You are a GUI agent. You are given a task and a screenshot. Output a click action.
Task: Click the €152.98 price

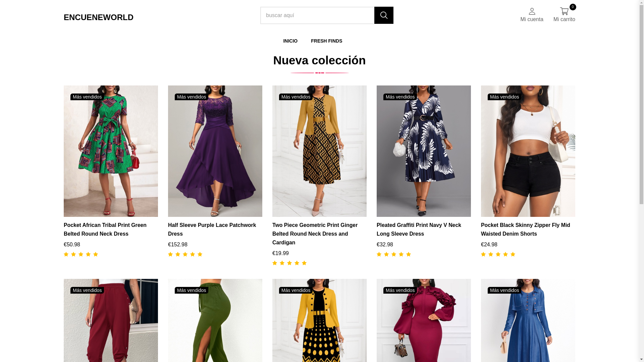point(178,245)
